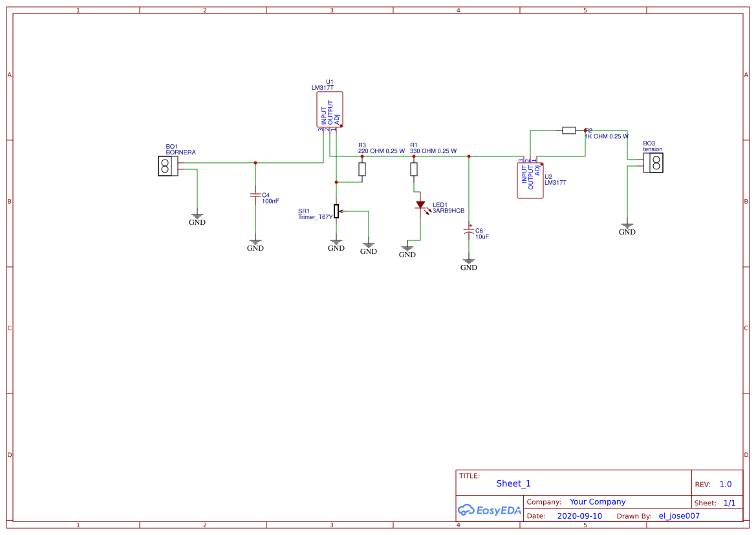Click the EasyEDA logo in the title block
756x535 pixels.
(488, 510)
